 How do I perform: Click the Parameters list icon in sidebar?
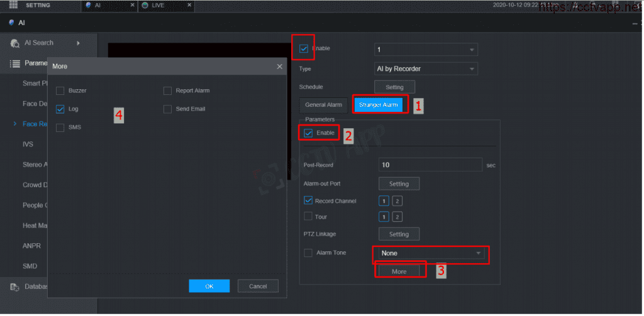14,63
